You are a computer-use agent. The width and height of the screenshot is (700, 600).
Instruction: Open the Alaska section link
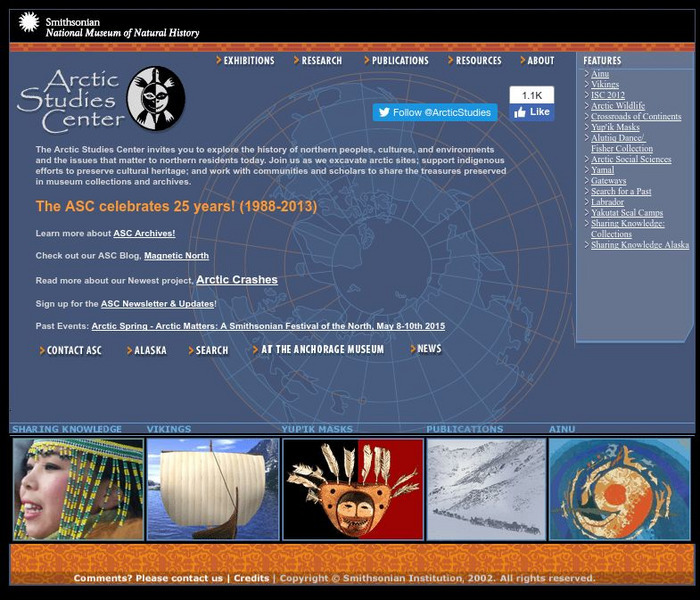point(147,350)
